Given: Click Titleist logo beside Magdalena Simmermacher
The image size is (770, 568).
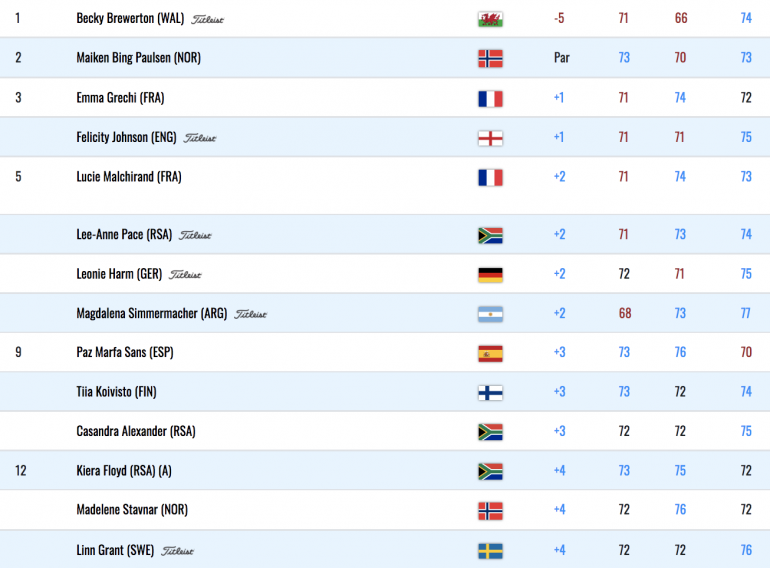Looking at the screenshot, I should [x=250, y=314].
